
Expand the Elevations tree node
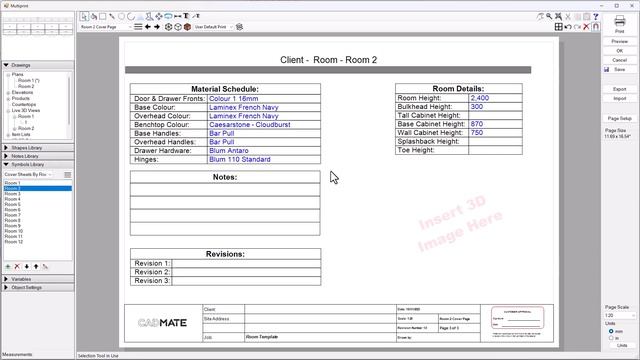[8, 93]
